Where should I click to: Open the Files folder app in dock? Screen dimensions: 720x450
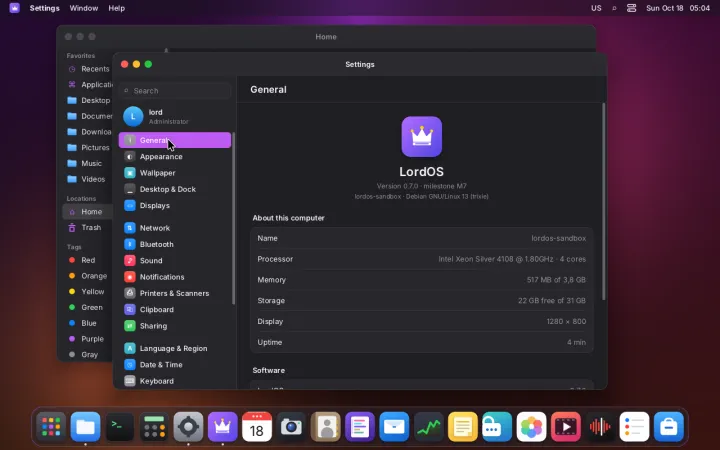pos(85,427)
